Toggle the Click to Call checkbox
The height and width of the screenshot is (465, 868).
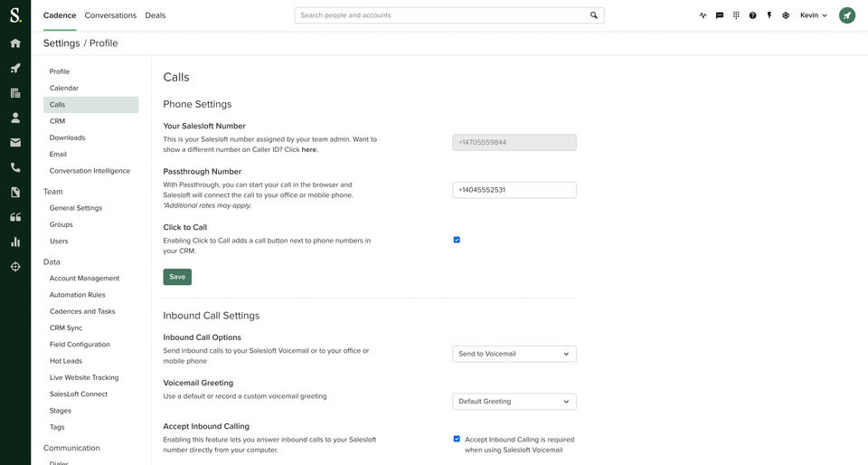457,240
